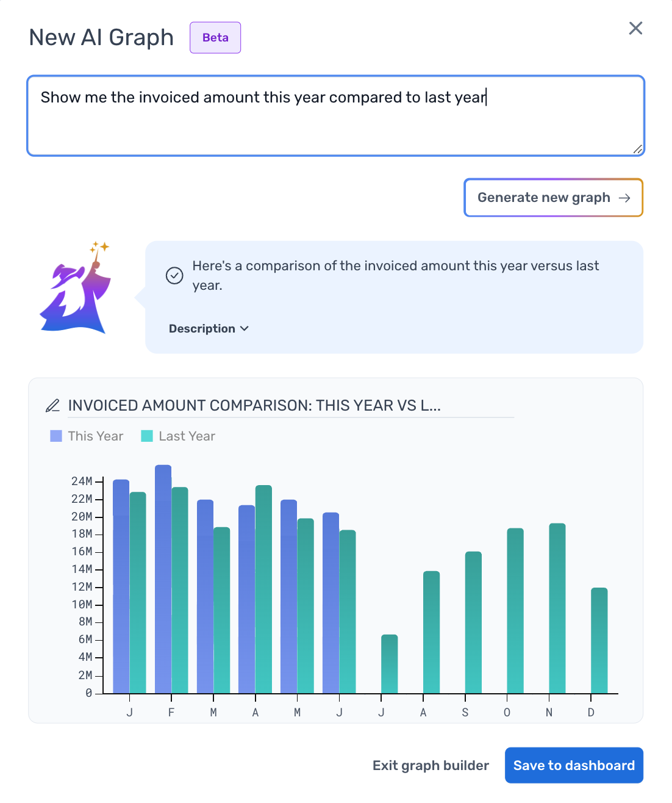The height and width of the screenshot is (803, 672).
Task: Click the teal December bar
Action: point(599,641)
